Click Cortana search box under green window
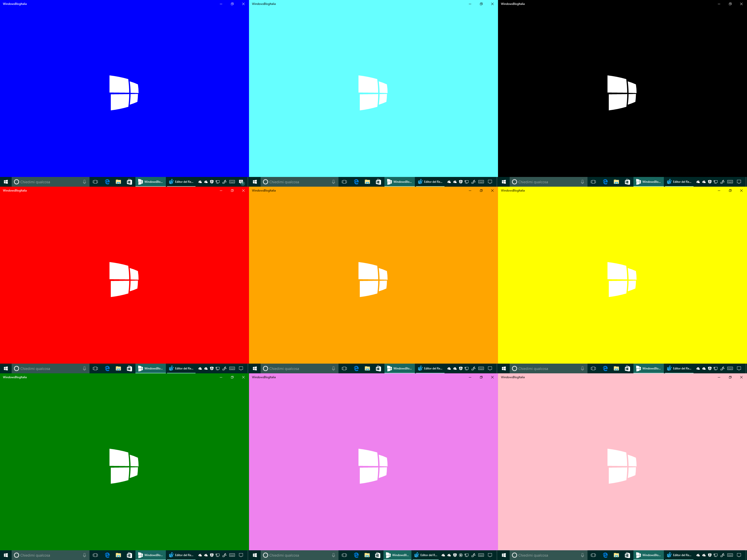 [x=51, y=555]
